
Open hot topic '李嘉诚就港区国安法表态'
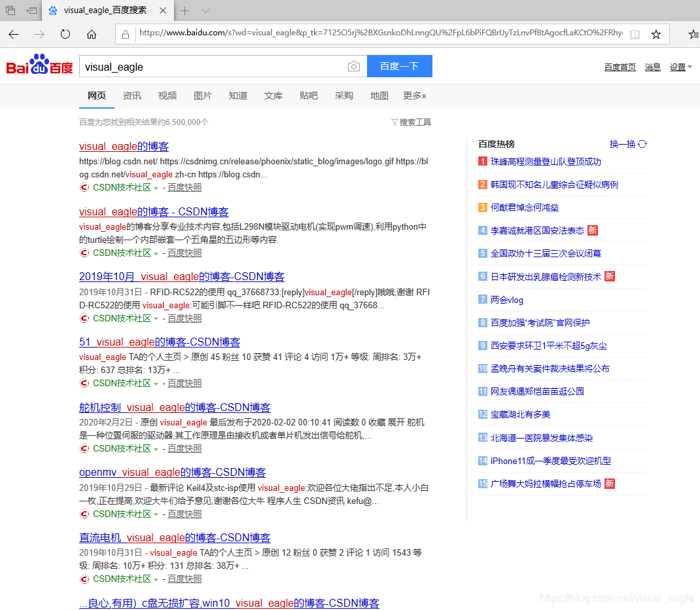point(537,230)
